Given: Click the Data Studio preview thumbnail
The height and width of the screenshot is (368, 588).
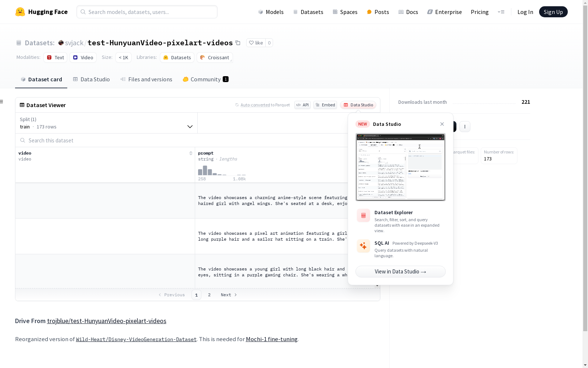Looking at the screenshot, I should click(x=401, y=167).
